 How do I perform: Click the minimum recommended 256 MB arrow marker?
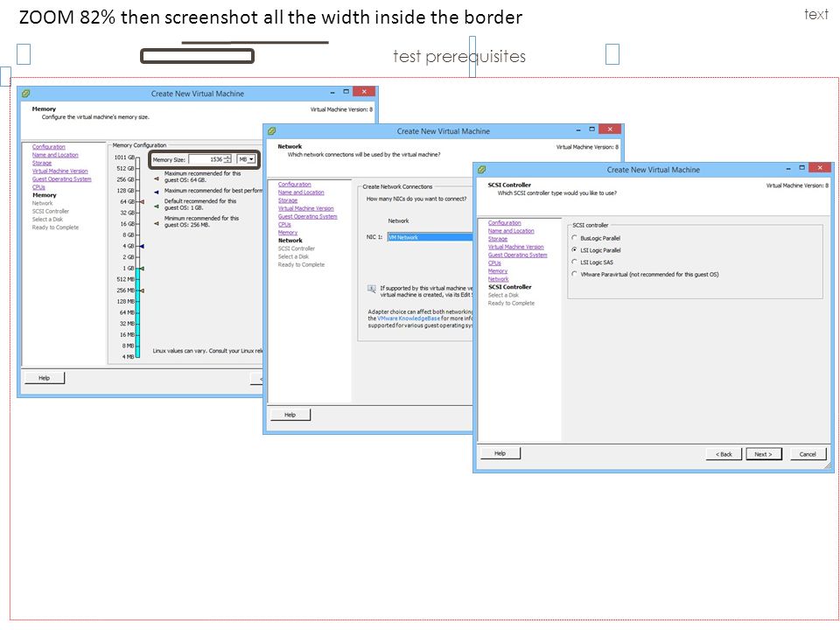(157, 223)
